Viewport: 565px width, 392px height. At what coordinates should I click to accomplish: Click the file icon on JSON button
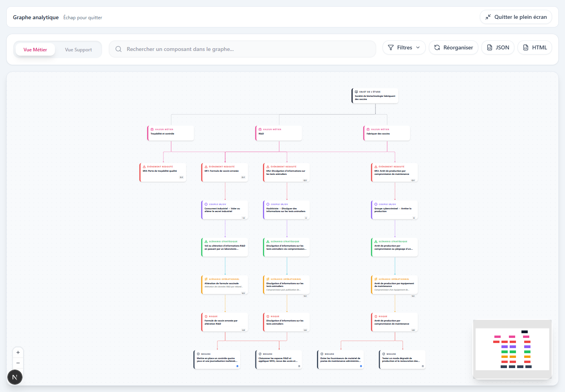tap(490, 47)
